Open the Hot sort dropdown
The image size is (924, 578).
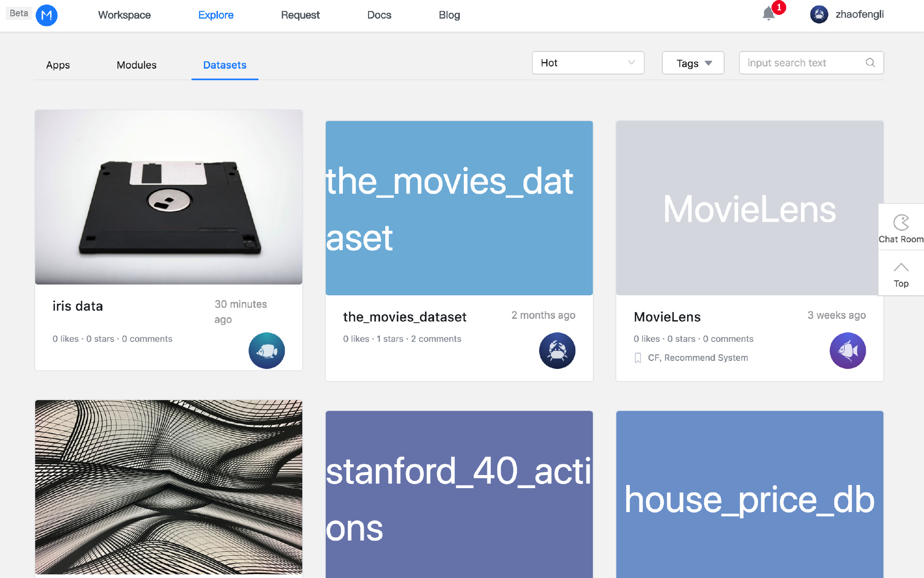pyautogui.click(x=588, y=63)
